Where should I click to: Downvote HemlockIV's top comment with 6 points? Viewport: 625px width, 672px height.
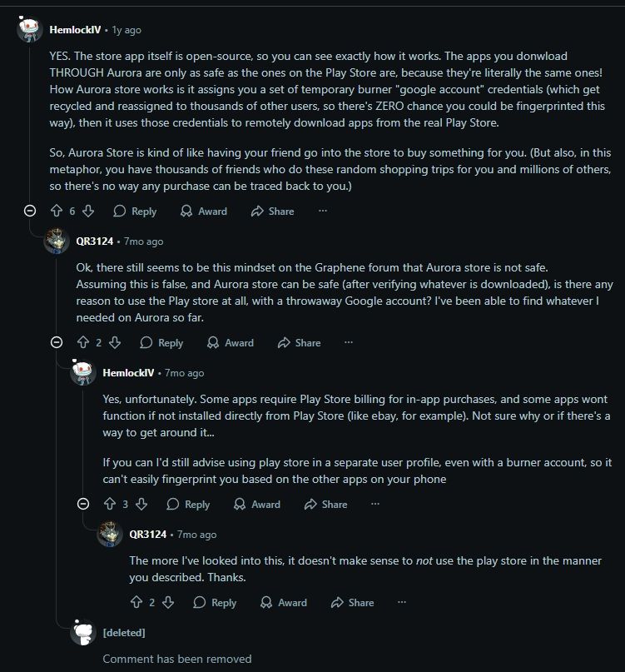[88, 212]
